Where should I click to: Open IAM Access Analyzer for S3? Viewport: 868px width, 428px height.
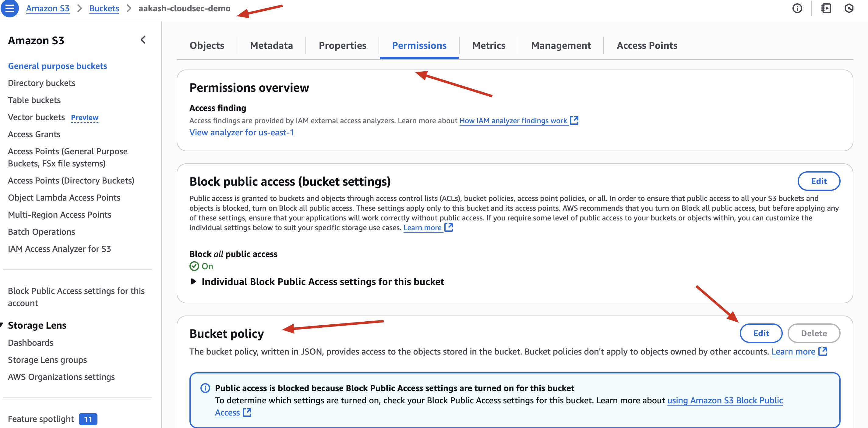click(x=59, y=249)
